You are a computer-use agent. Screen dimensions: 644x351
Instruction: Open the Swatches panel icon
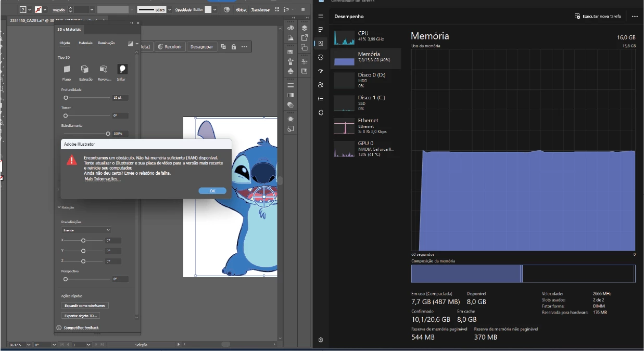(x=291, y=52)
